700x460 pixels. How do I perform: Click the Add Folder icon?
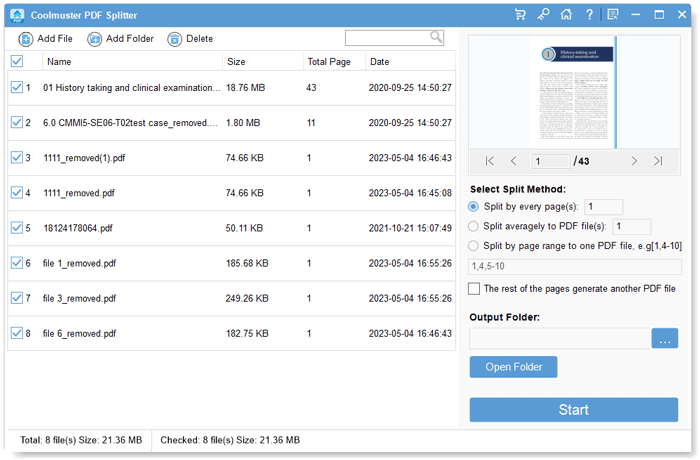[94, 39]
